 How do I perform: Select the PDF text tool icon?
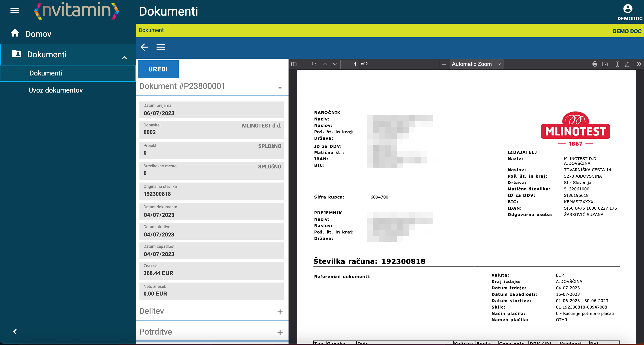[x=617, y=64]
